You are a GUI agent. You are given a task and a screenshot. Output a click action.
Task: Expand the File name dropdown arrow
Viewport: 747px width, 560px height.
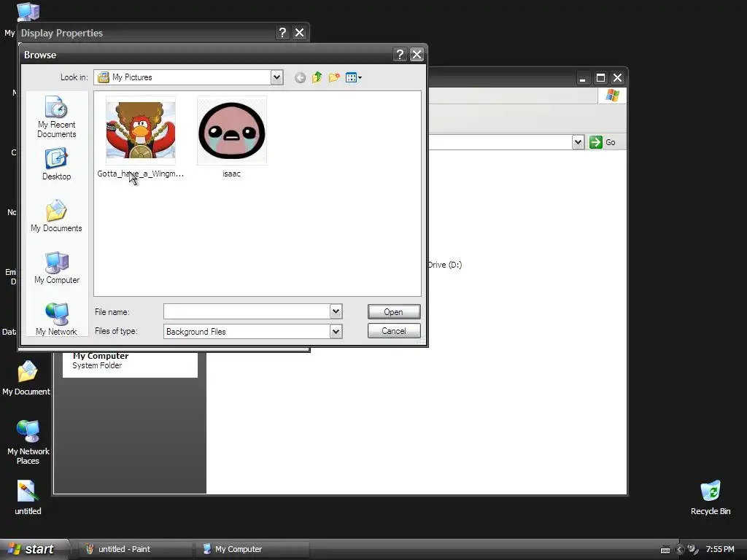point(336,312)
